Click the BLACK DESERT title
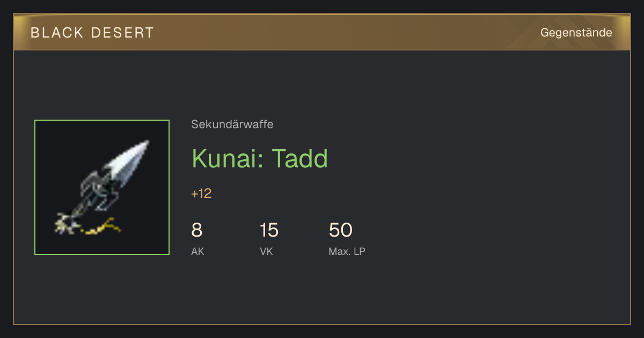 (x=92, y=33)
